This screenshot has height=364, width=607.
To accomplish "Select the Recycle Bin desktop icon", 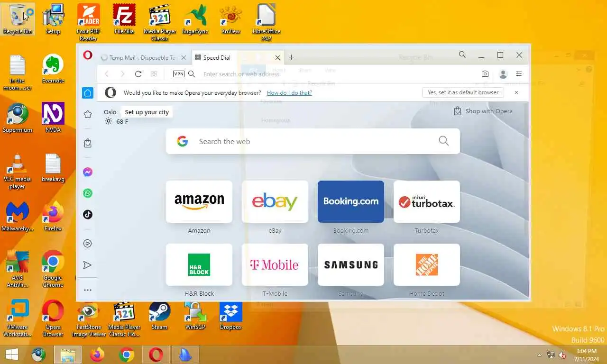I will click(x=18, y=19).
